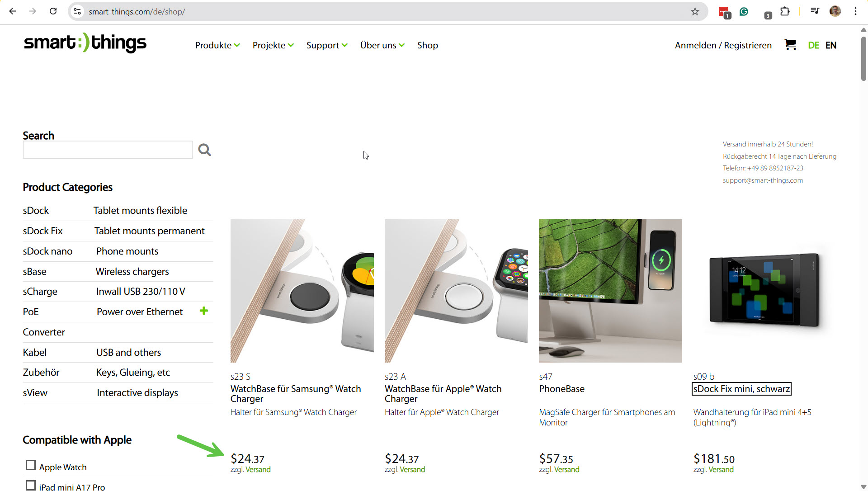Expand the Produkte dropdown menu
The width and height of the screenshot is (868, 491).
(x=217, y=45)
